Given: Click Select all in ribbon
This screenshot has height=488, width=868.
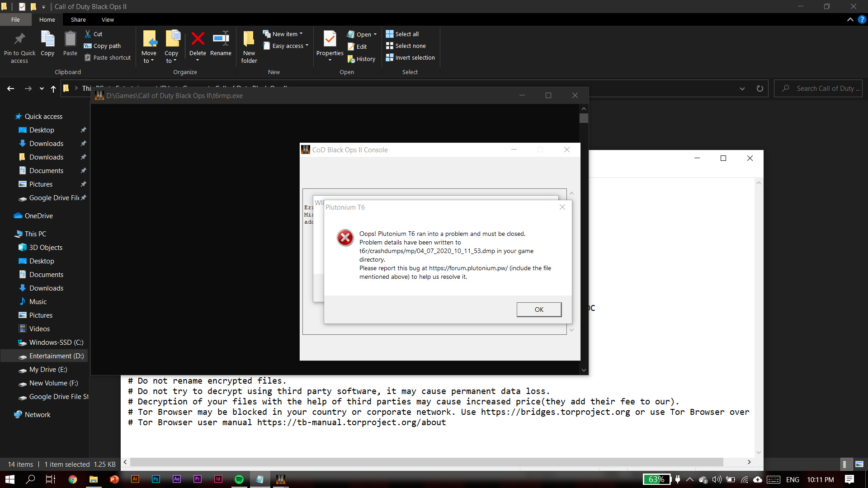Looking at the screenshot, I should (402, 34).
